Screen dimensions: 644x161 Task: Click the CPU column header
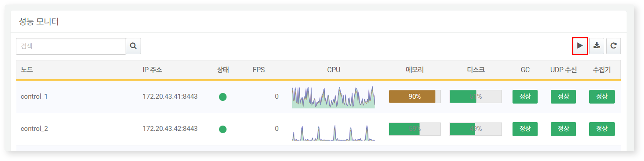pyautogui.click(x=333, y=70)
